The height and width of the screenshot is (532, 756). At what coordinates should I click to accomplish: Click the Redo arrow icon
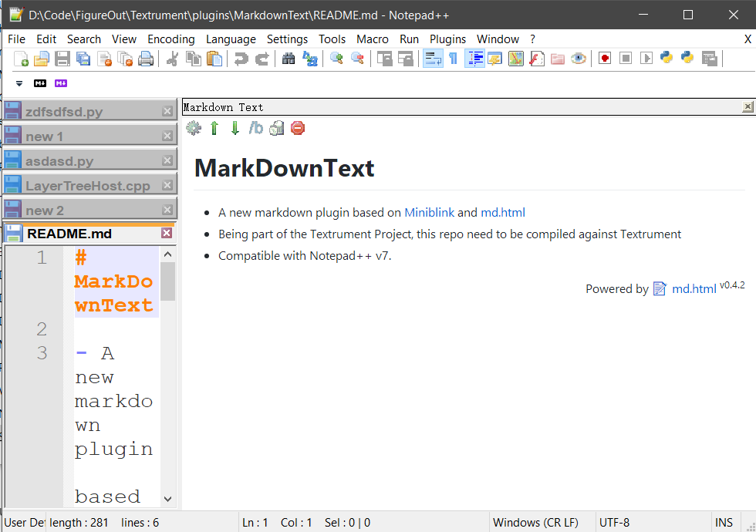(262, 59)
